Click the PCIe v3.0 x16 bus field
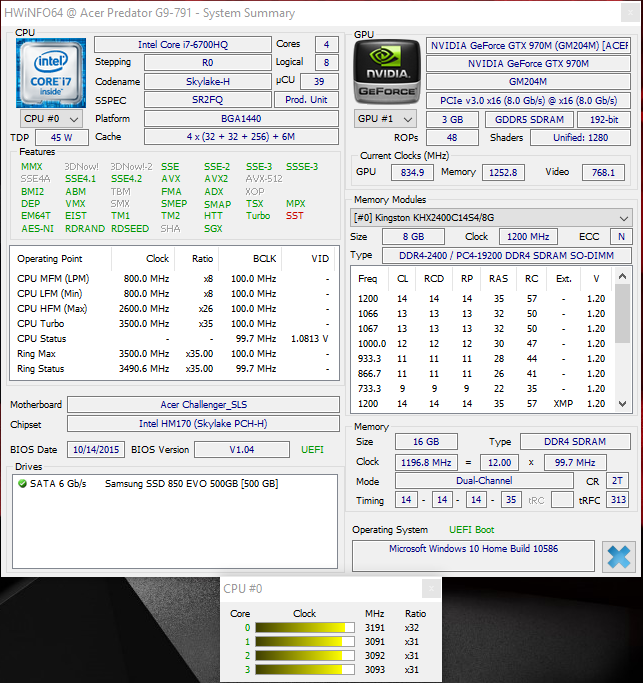 click(x=528, y=101)
